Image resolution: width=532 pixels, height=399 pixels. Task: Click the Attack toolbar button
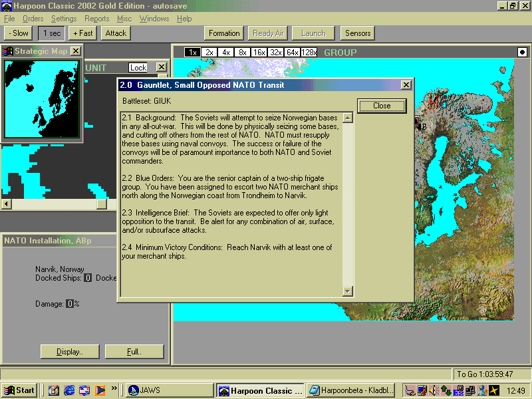tap(116, 33)
